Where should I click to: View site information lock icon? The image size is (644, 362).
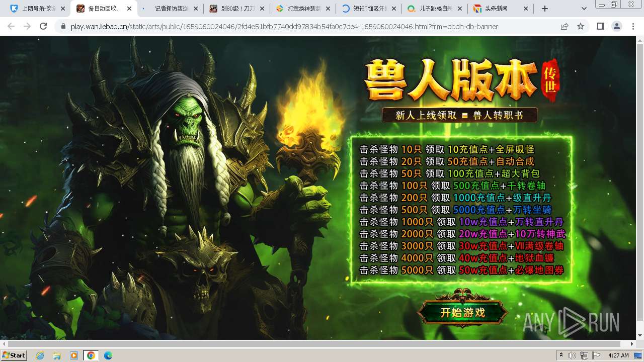(63, 27)
